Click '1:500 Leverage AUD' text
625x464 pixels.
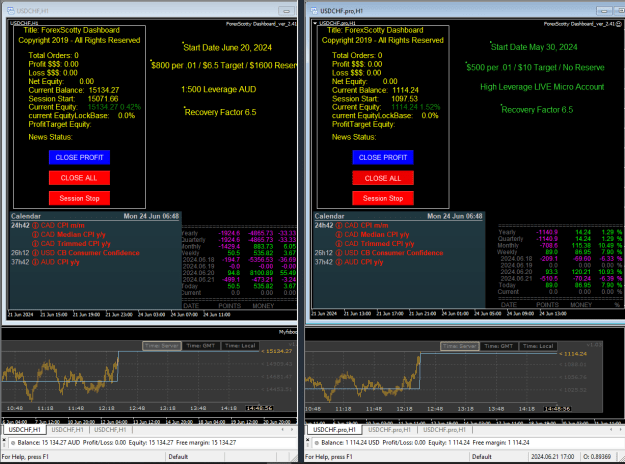218,89
